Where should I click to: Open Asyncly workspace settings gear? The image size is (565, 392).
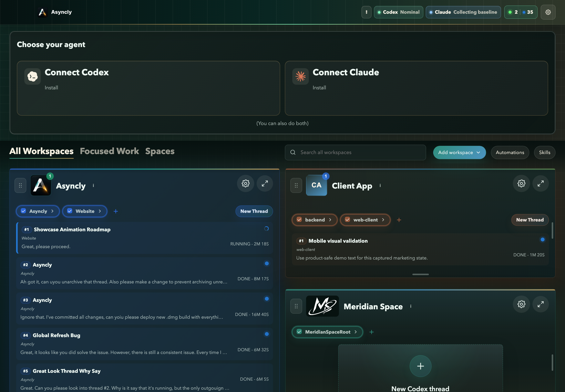click(245, 183)
